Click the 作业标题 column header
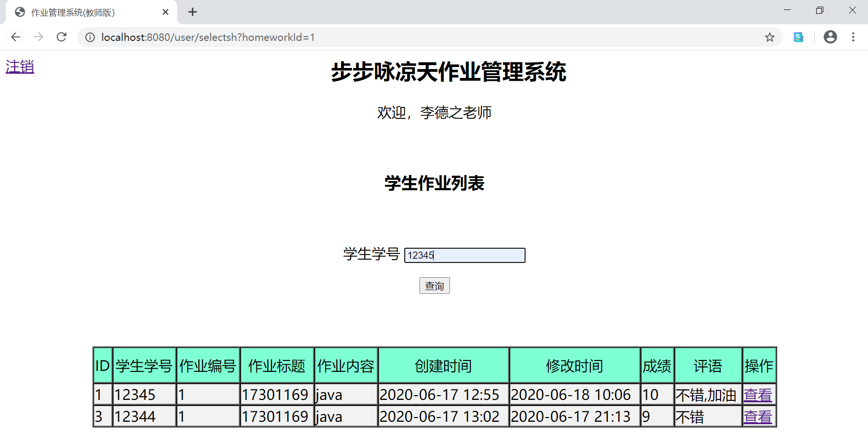868x437 pixels. (x=277, y=366)
